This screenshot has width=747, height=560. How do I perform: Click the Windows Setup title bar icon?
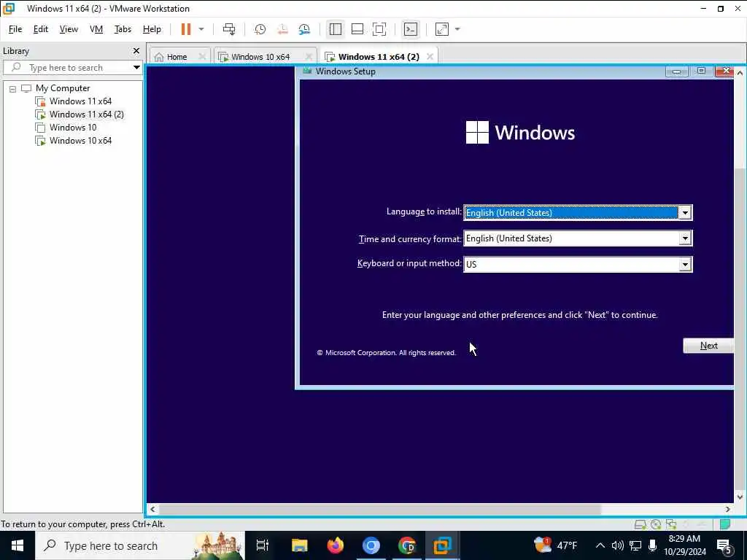pos(307,71)
